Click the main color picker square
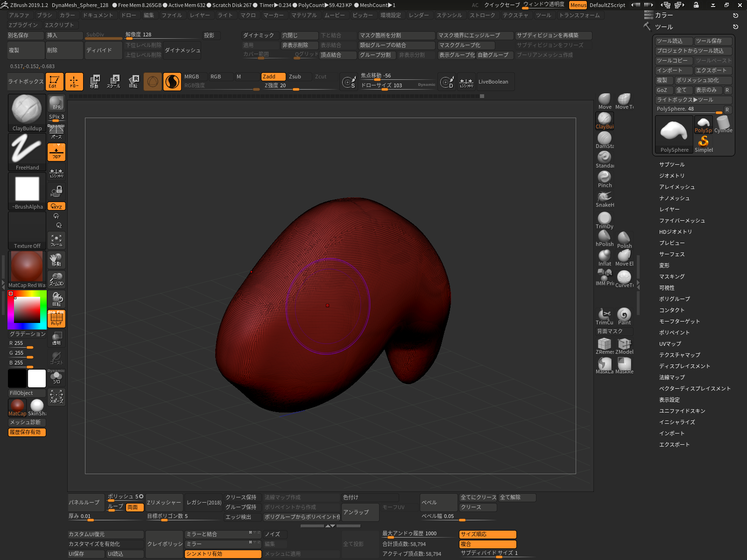This screenshot has width=747, height=560. pos(27,309)
